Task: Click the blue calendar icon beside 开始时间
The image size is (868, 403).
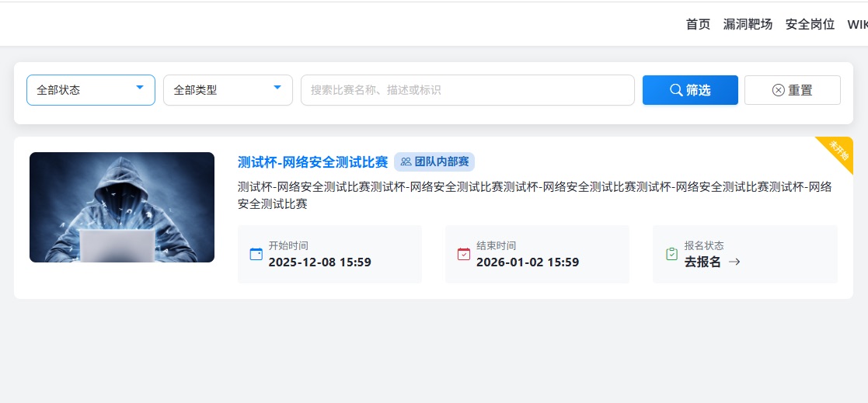Action: point(256,254)
